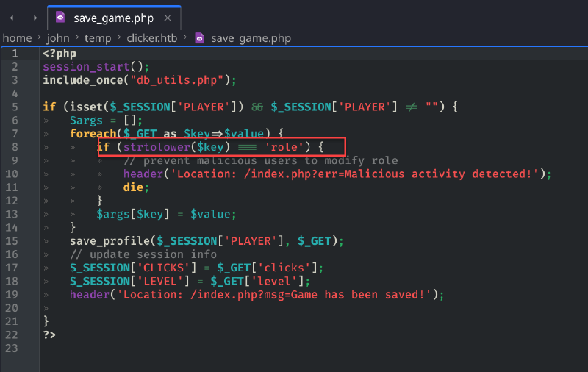Open the clicker.htb breadcrumb folder
The height and width of the screenshot is (372, 588).
pyautogui.click(x=152, y=38)
